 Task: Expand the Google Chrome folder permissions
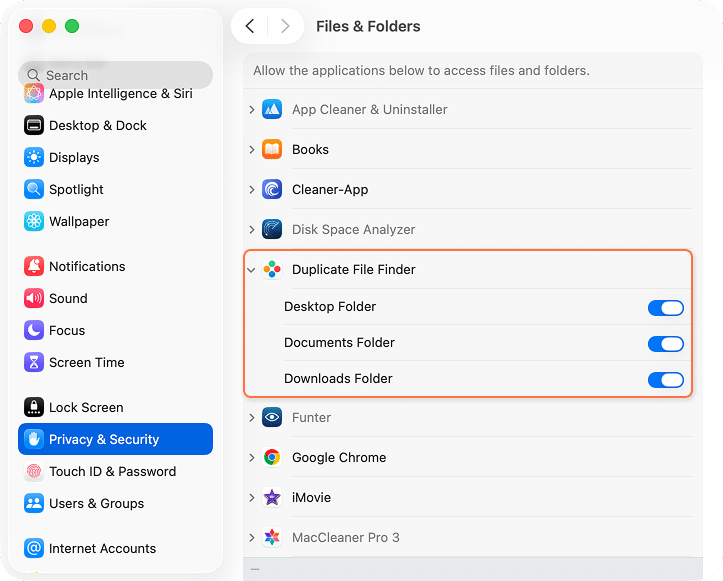click(x=252, y=458)
